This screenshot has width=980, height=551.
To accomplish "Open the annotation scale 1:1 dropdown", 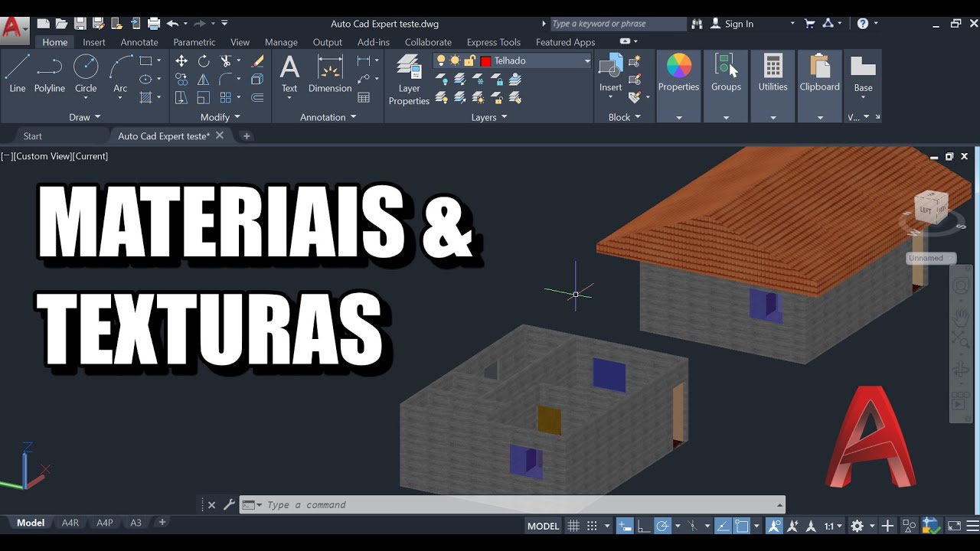I will tap(833, 527).
